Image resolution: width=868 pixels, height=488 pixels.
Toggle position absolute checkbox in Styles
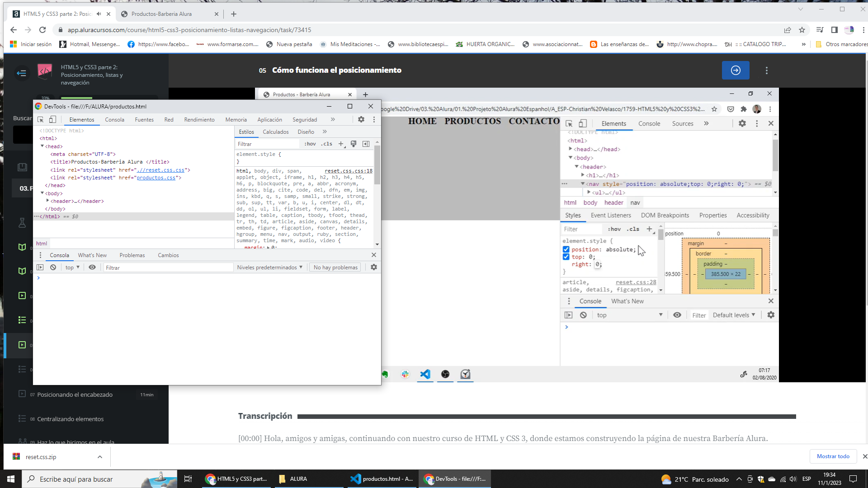tap(566, 249)
